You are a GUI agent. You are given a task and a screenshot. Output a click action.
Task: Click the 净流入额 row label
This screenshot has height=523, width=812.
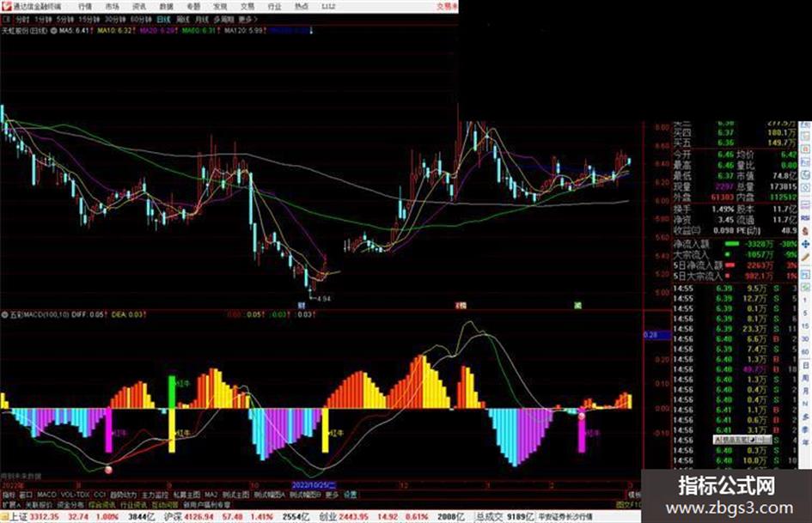[x=692, y=243]
